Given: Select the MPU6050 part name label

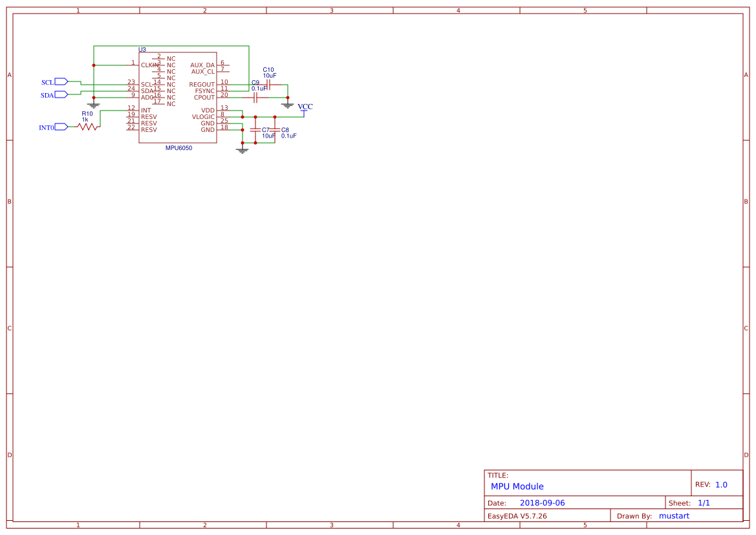Looking at the screenshot, I should (178, 148).
